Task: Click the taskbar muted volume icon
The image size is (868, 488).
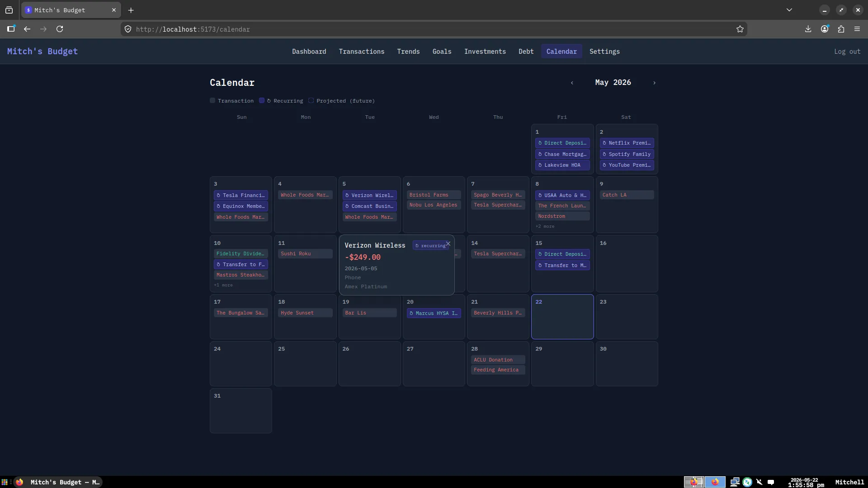Action: (759, 482)
